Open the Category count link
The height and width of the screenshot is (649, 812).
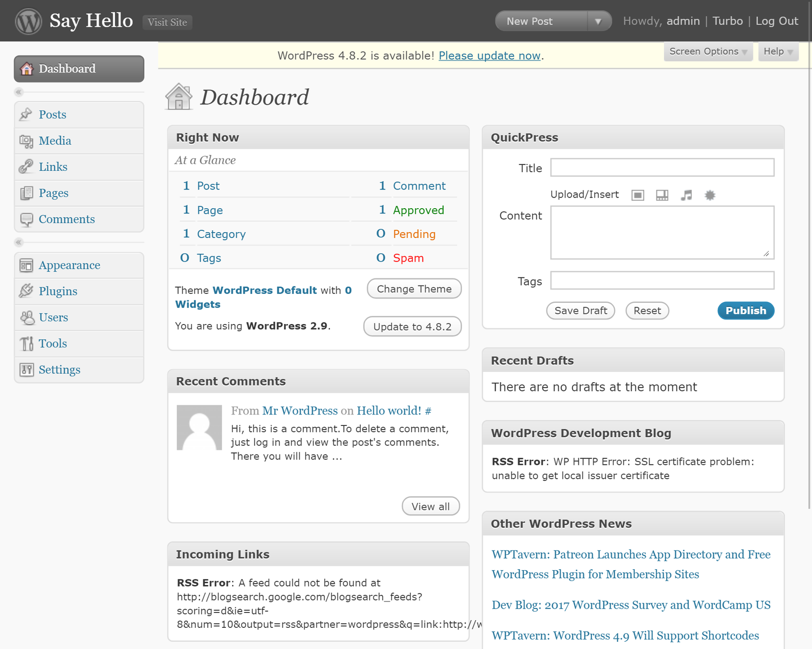221,234
